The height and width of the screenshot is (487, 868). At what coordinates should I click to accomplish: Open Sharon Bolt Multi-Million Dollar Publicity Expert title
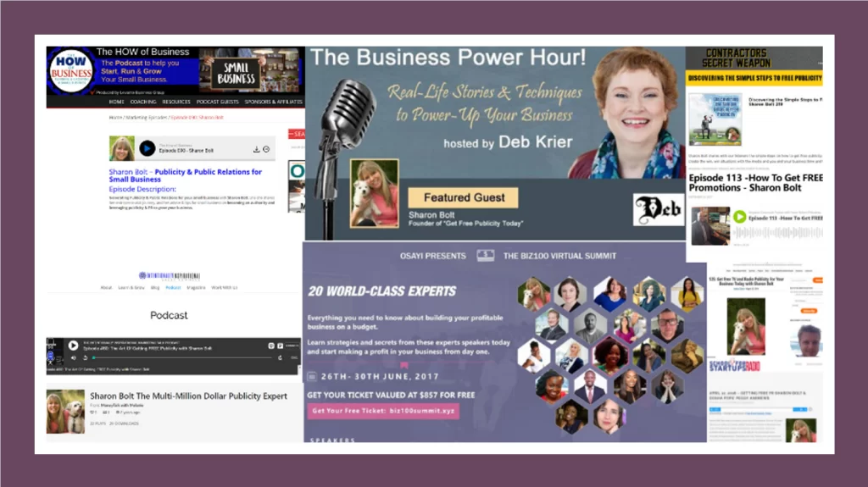tap(188, 396)
